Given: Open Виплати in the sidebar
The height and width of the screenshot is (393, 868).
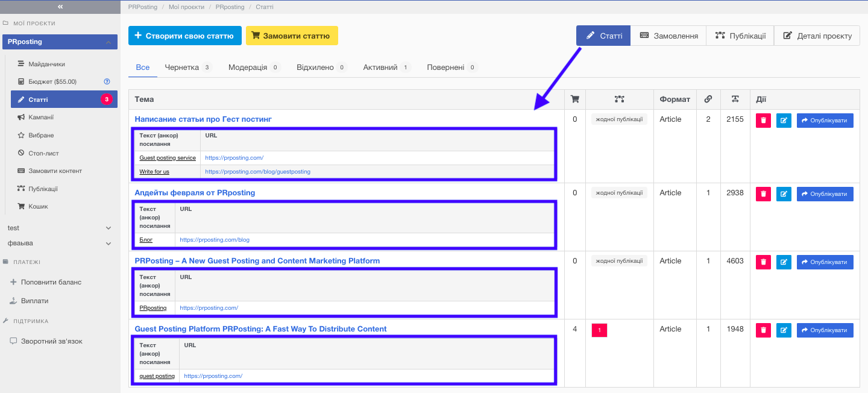Looking at the screenshot, I should [34, 301].
